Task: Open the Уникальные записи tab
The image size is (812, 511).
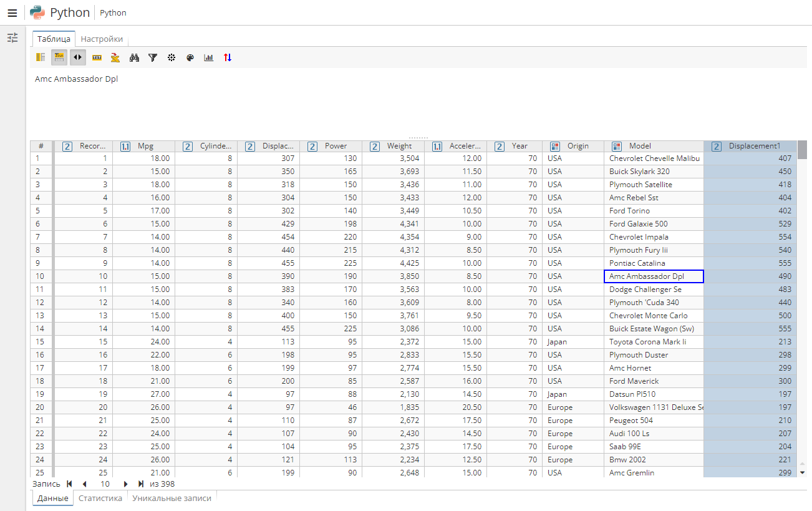Action: 172,498
